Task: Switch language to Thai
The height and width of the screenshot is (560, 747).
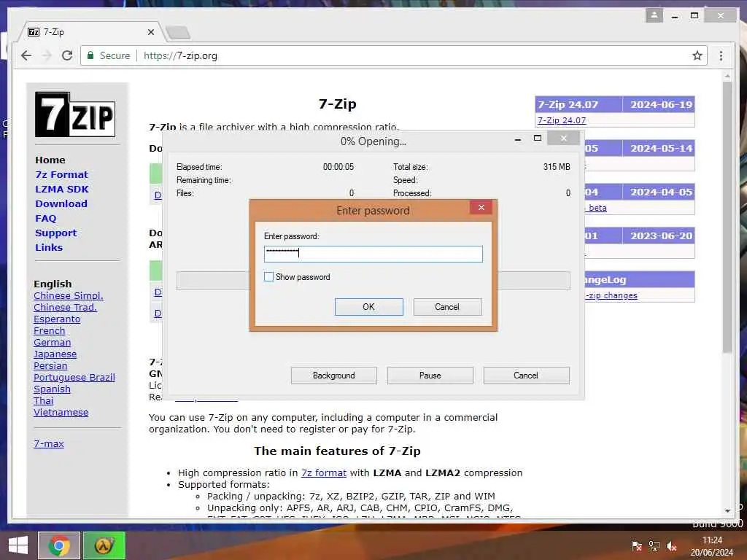Action: pyautogui.click(x=43, y=401)
